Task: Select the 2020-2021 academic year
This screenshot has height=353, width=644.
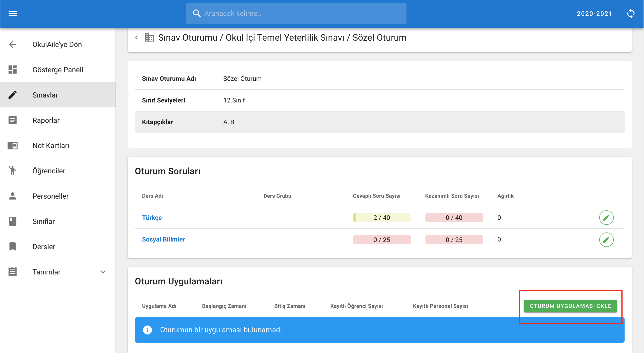Action: [x=595, y=14]
